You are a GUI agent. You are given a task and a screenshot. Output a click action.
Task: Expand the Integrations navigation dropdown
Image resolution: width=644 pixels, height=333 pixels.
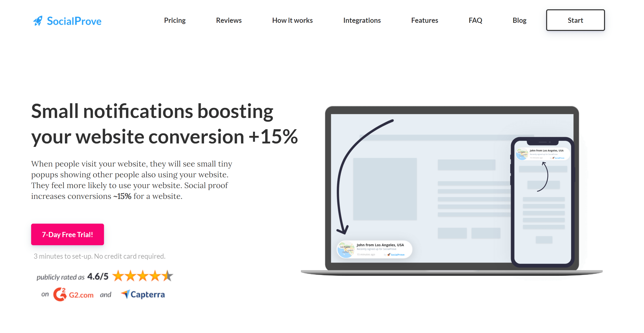pos(362,20)
